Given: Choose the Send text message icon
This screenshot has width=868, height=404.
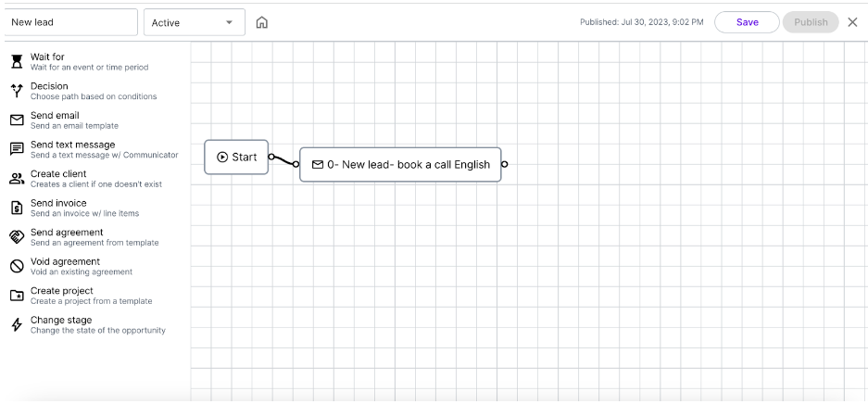Looking at the screenshot, I should (17, 149).
